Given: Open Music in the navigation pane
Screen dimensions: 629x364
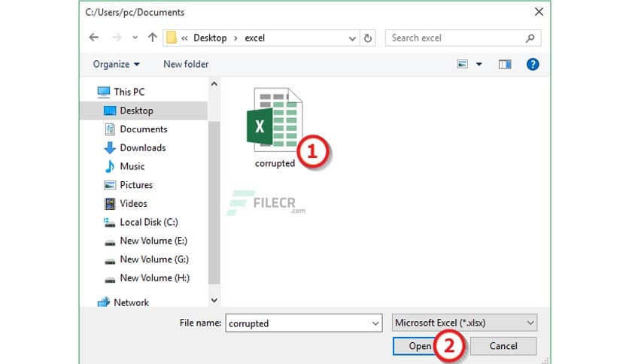Looking at the screenshot, I should point(132,166).
